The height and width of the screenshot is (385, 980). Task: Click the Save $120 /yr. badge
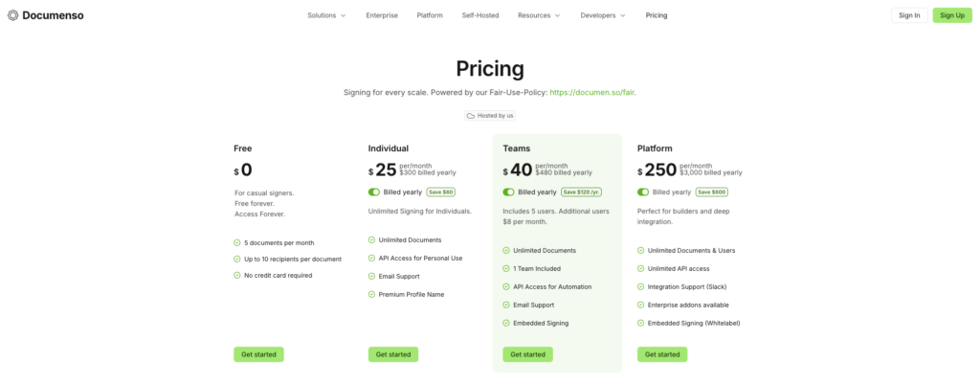point(581,192)
